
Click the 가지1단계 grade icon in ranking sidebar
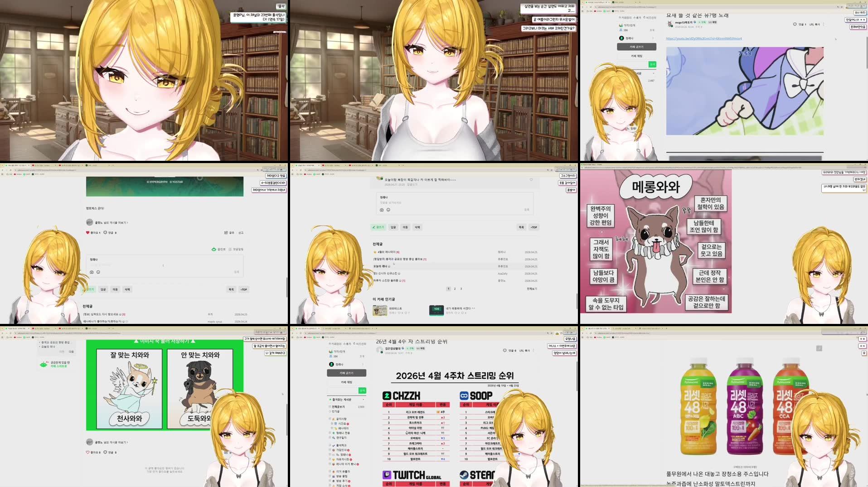point(330,352)
